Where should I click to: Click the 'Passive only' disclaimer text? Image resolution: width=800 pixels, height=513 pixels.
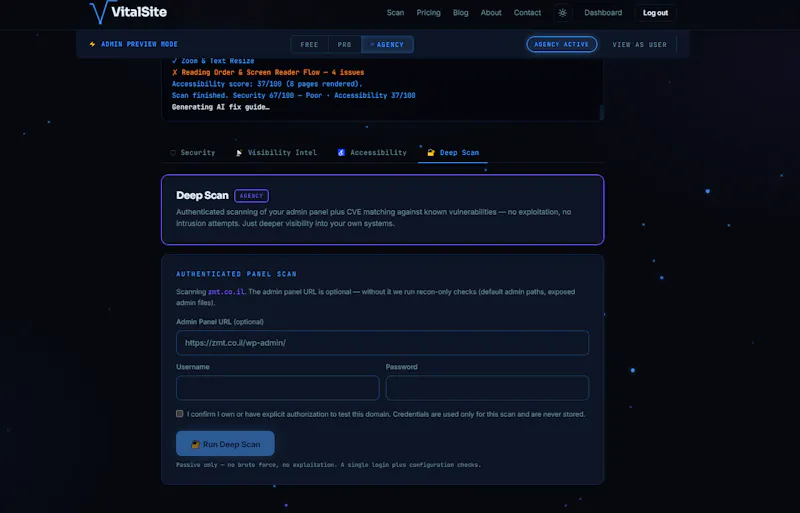328,465
